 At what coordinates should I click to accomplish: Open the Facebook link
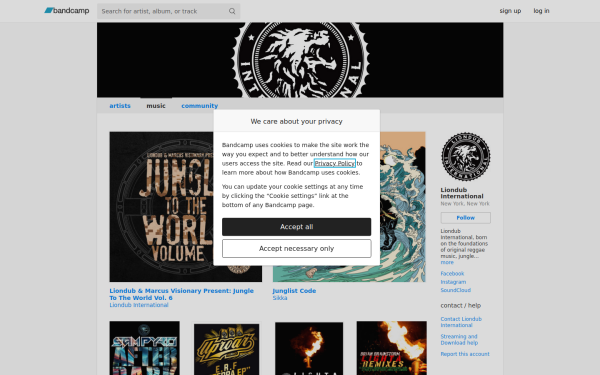pos(452,274)
